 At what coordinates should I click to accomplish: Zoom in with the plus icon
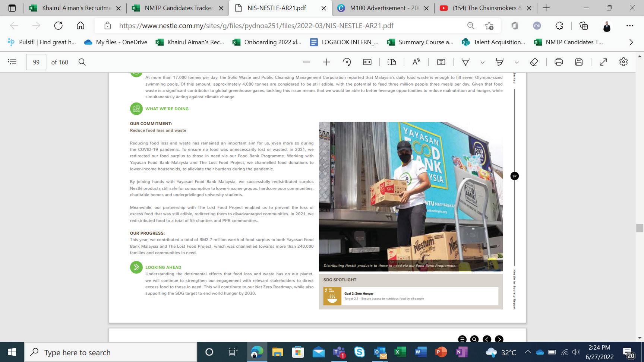(x=326, y=62)
